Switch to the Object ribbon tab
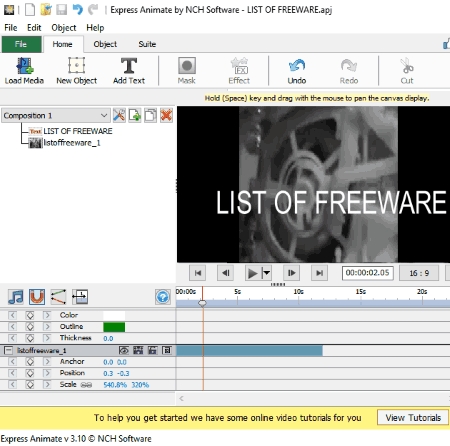450x446 pixels. point(105,44)
